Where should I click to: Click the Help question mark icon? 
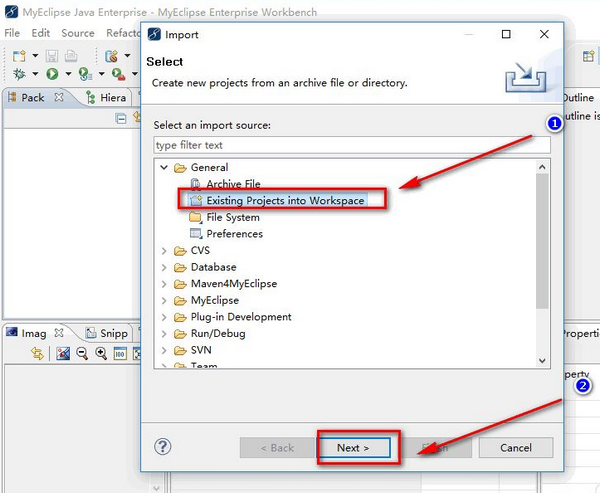click(x=164, y=447)
